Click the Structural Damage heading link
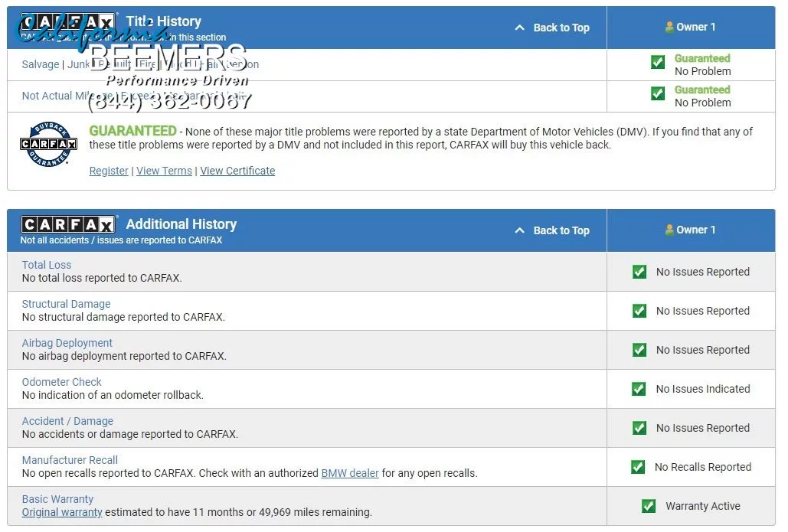Image resolution: width=788 pixels, height=532 pixels. click(67, 304)
